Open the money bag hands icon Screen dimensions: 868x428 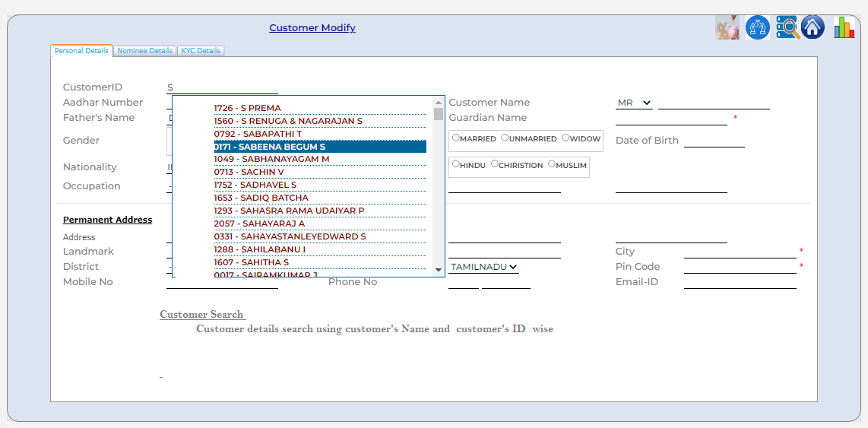[757, 27]
